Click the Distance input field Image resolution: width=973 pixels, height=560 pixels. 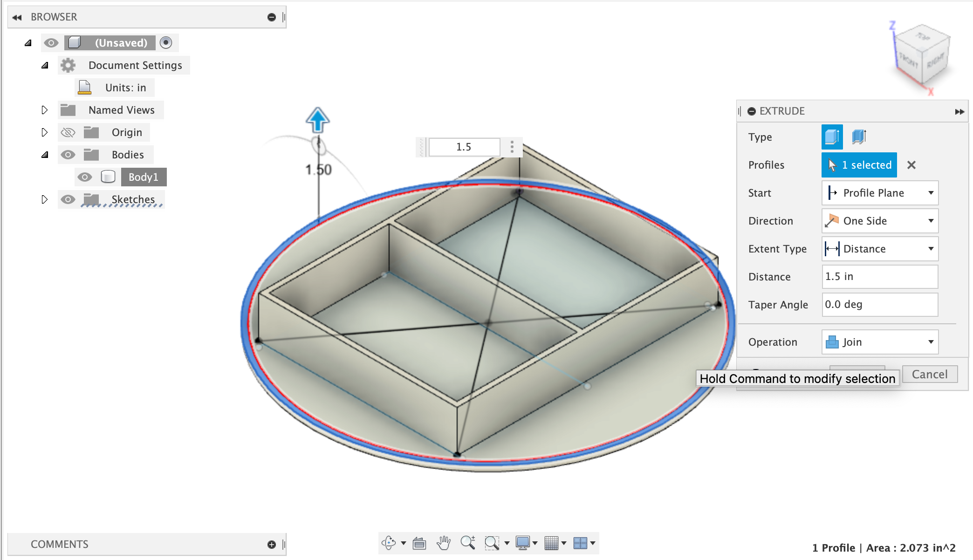[x=879, y=276]
